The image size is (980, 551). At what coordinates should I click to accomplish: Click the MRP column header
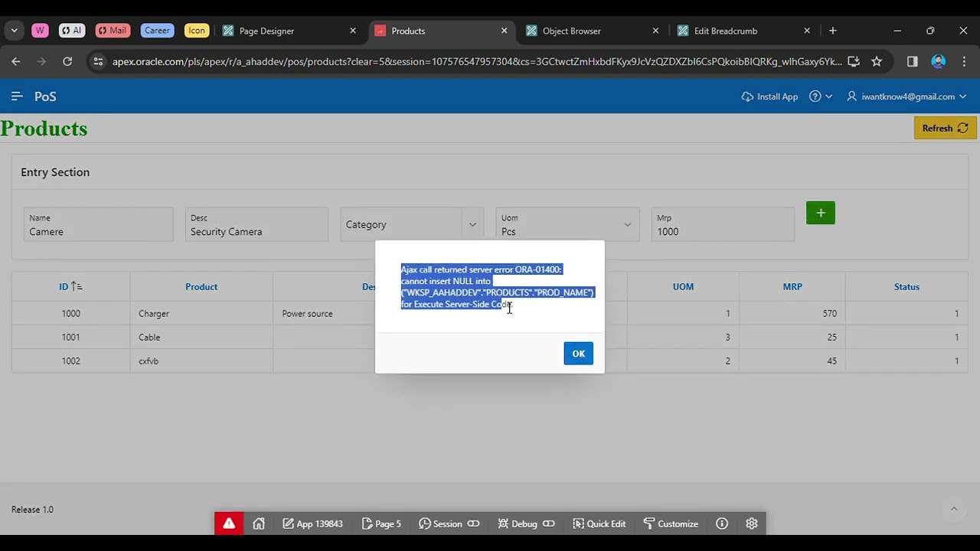coord(792,286)
